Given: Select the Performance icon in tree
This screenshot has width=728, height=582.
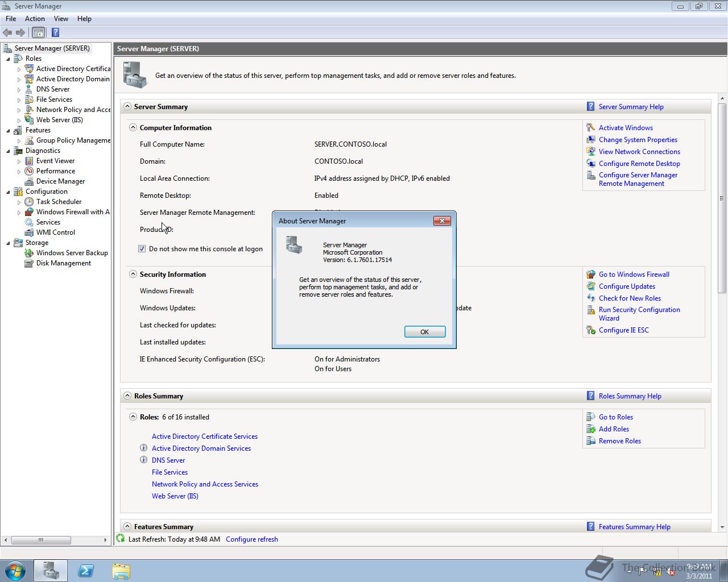Looking at the screenshot, I should (x=29, y=171).
